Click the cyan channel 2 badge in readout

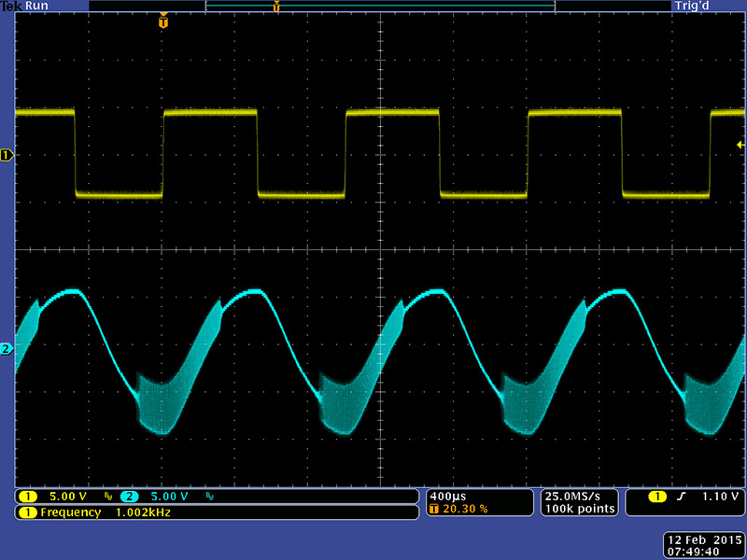[128, 497]
